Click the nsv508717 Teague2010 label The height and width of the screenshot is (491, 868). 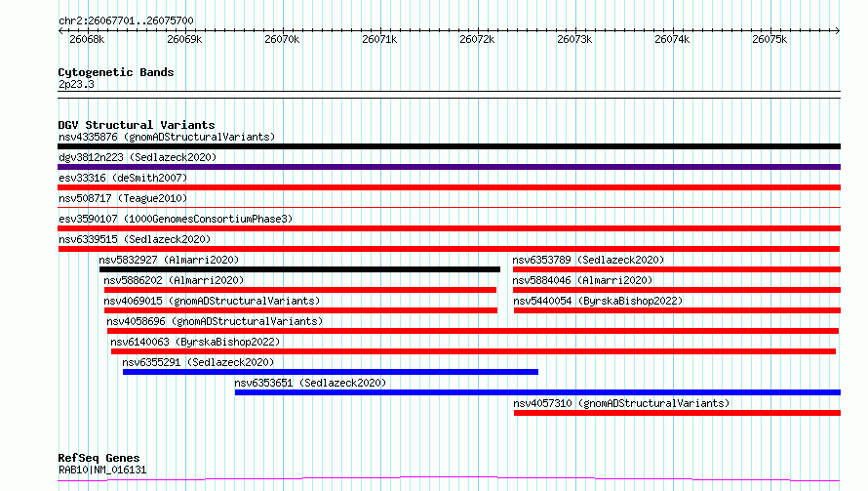[123, 198]
